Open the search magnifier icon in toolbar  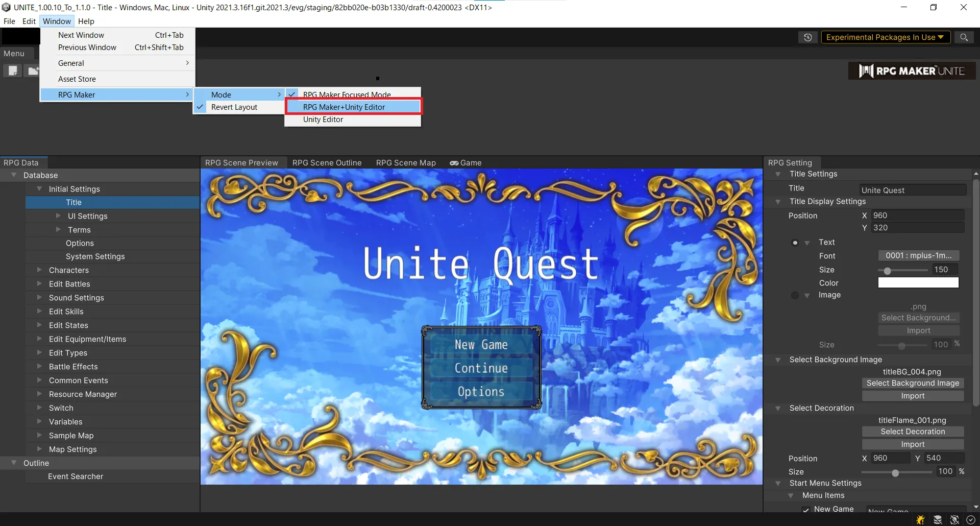point(964,37)
